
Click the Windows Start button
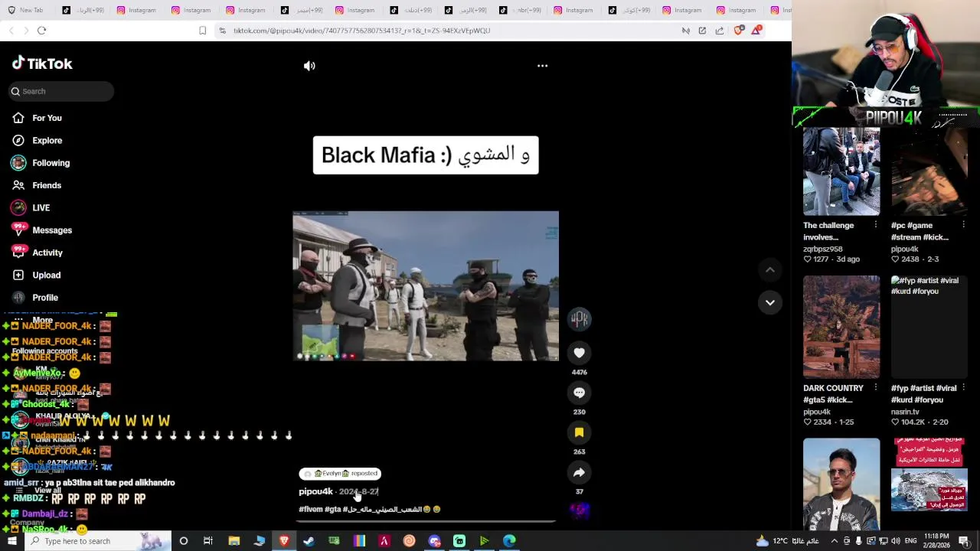tap(14, 541)
